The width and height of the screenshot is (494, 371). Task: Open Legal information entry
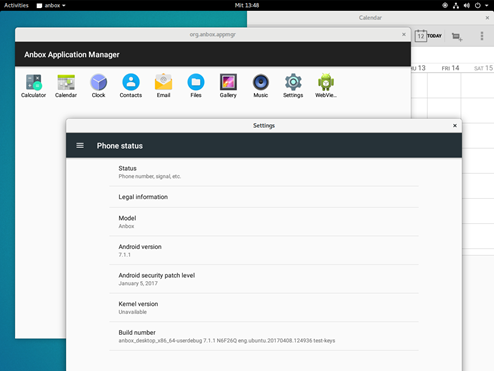pyautogui.click(x=264, y=197)
